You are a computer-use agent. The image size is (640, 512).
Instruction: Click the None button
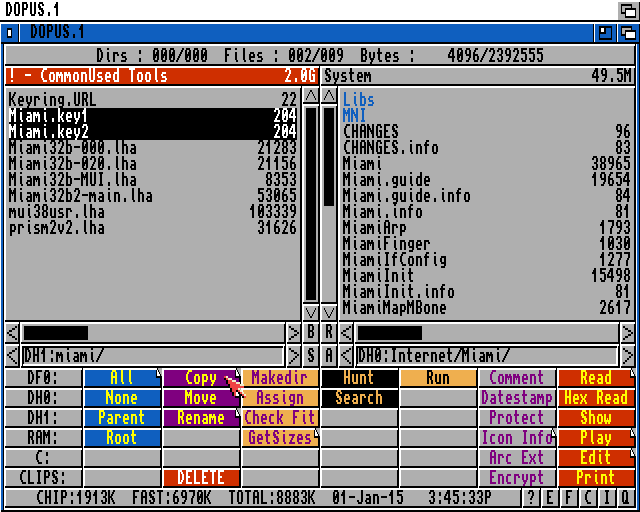point(122,398)
